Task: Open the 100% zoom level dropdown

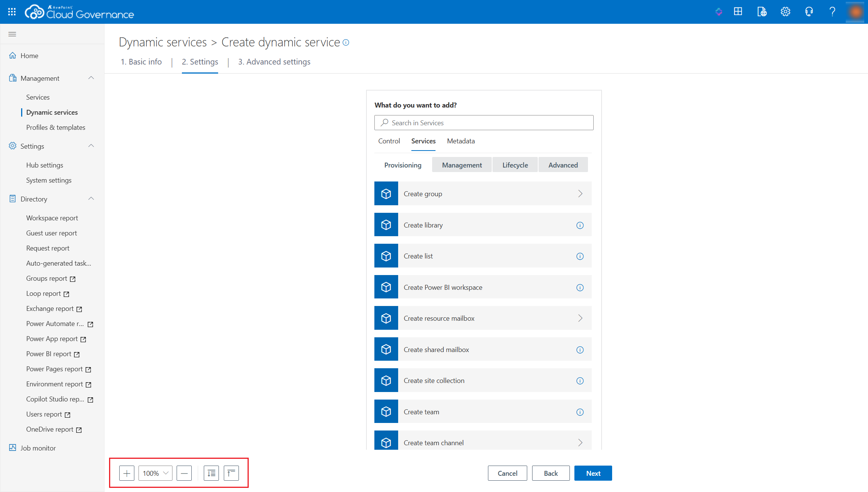Action: (x=155, y=473)
